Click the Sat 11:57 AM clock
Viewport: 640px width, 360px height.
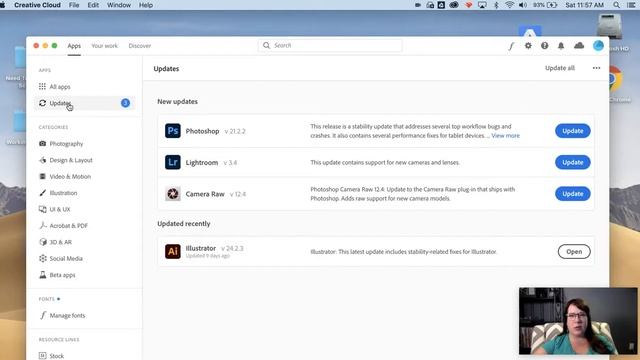[x=584, y=5]
